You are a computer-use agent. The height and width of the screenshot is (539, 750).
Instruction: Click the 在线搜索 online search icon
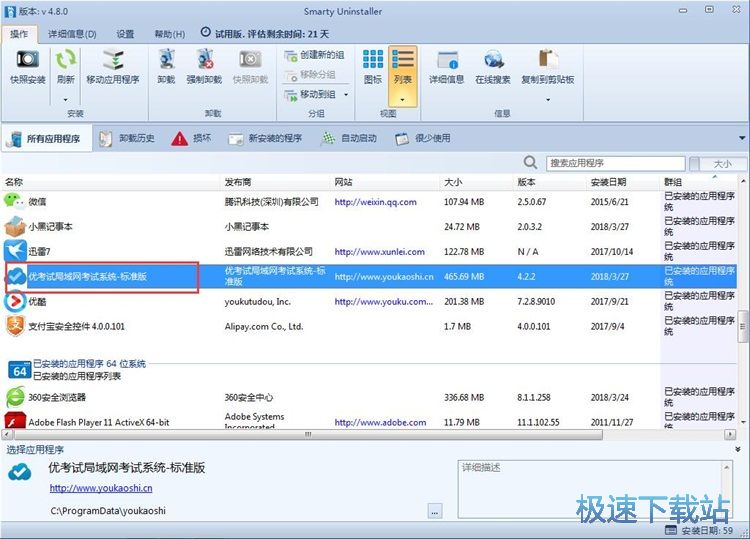492,65
